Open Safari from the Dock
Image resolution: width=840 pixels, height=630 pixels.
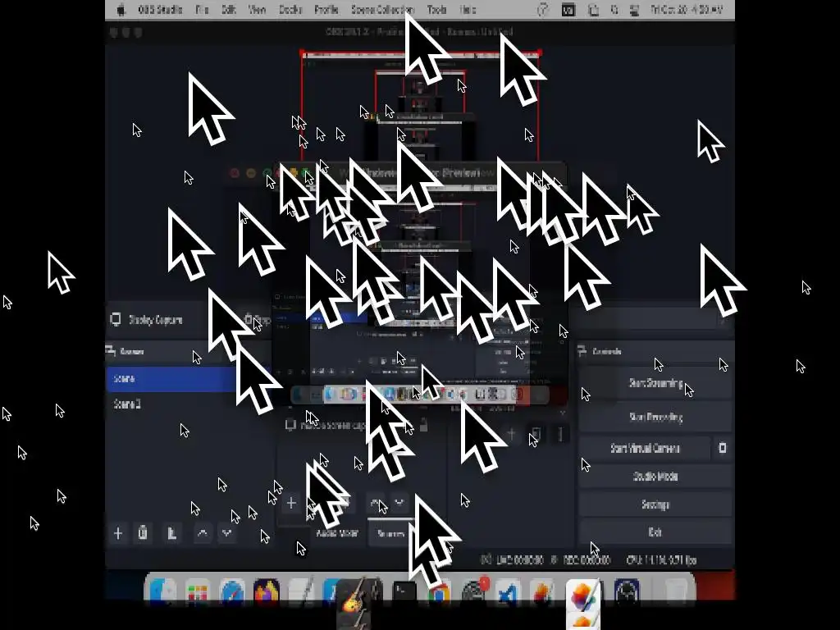(232, 592)
